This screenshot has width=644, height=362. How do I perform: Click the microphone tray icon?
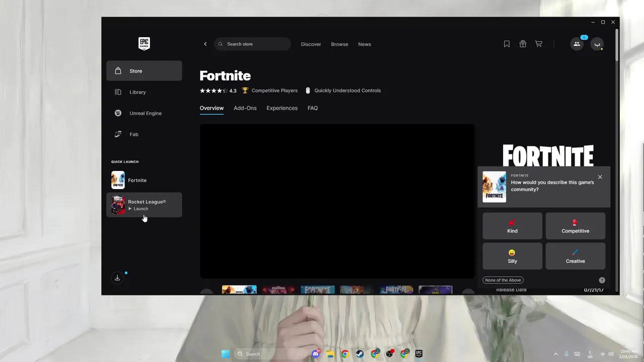[567, 354]
